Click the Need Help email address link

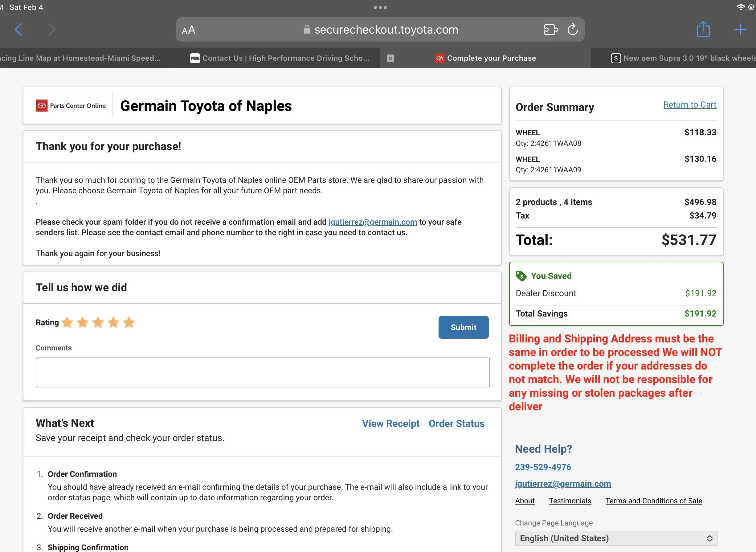click(563, 484)
